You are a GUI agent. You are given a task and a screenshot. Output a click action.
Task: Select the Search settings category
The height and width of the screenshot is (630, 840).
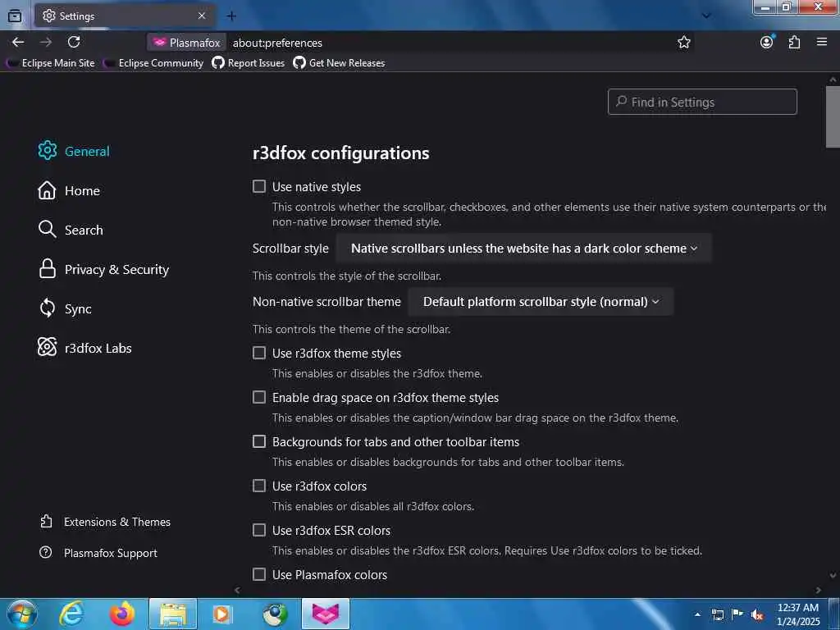[71, 230]
